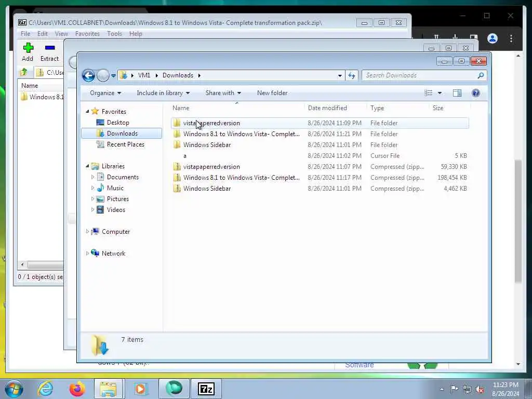
Task: Open the Share with dropdown
Action: [x=223, y=93]
